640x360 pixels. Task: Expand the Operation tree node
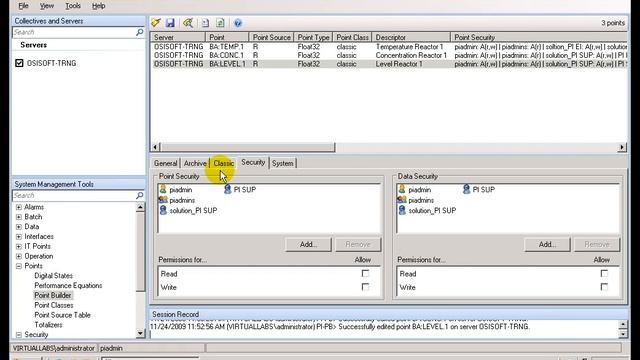(19, 256)
